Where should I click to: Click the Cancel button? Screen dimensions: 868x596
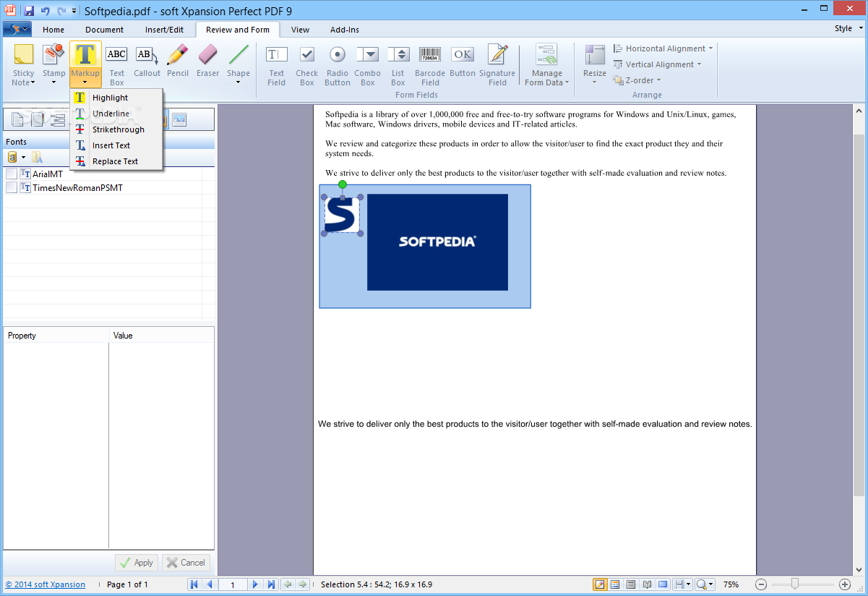pyautogui.click(x=186, y=562)
